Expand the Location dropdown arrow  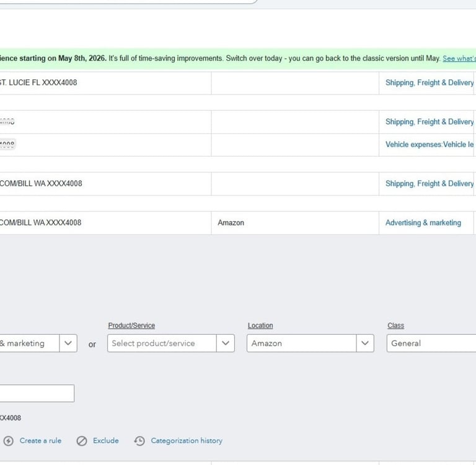click(365, 343)
